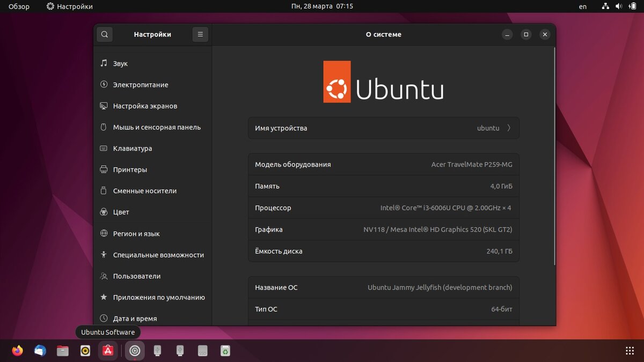Click the NV118 / Mesa Intel graphics value
644x362 pixels.
438,230
